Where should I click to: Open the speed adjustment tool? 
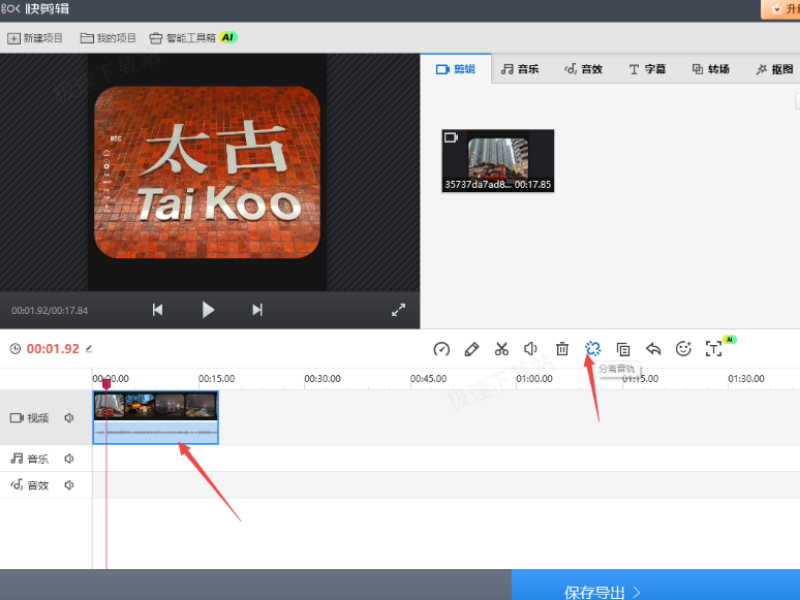[x=441, y=349]
